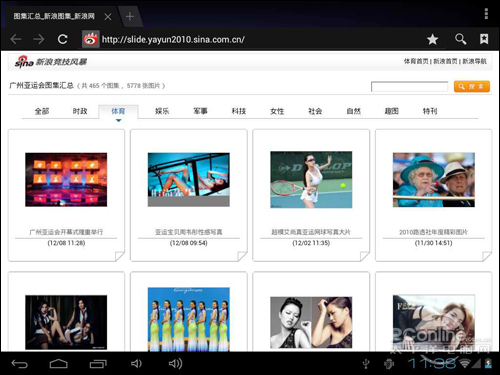Image resolution: width=500 pixels, height=375 pixels.
Task: Tap the Android recent apps button
Action: pyautogui.click(x=98, y=364)
